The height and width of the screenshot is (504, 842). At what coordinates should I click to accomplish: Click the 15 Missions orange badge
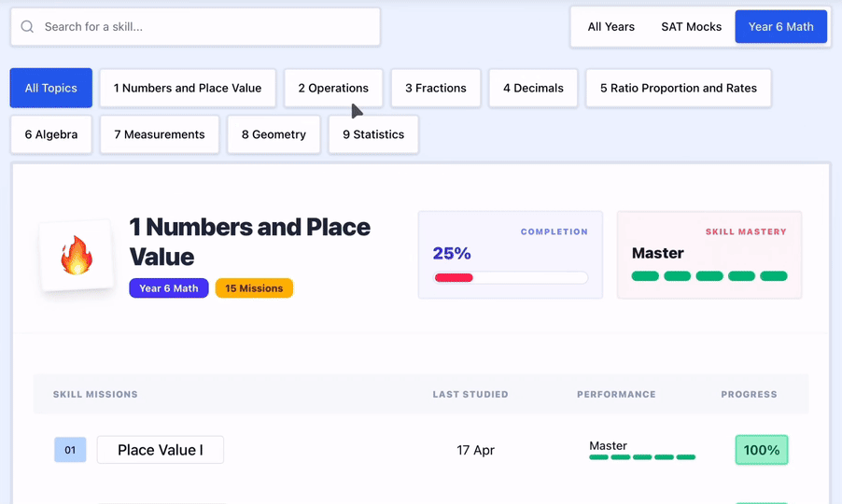(254, 288)
